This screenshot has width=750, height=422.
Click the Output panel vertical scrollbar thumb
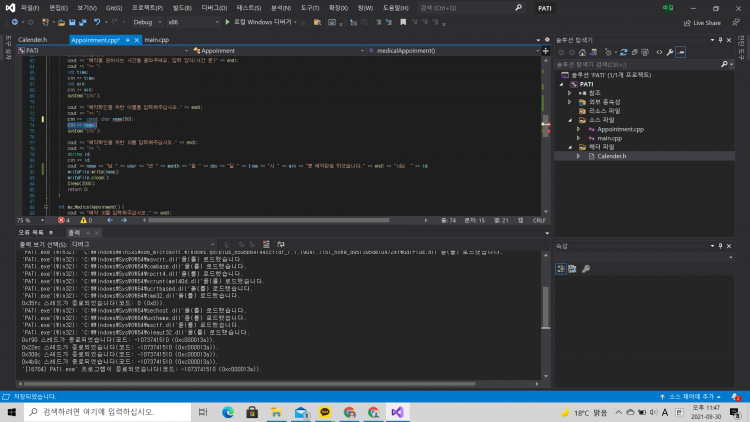(x=546, y=308)
